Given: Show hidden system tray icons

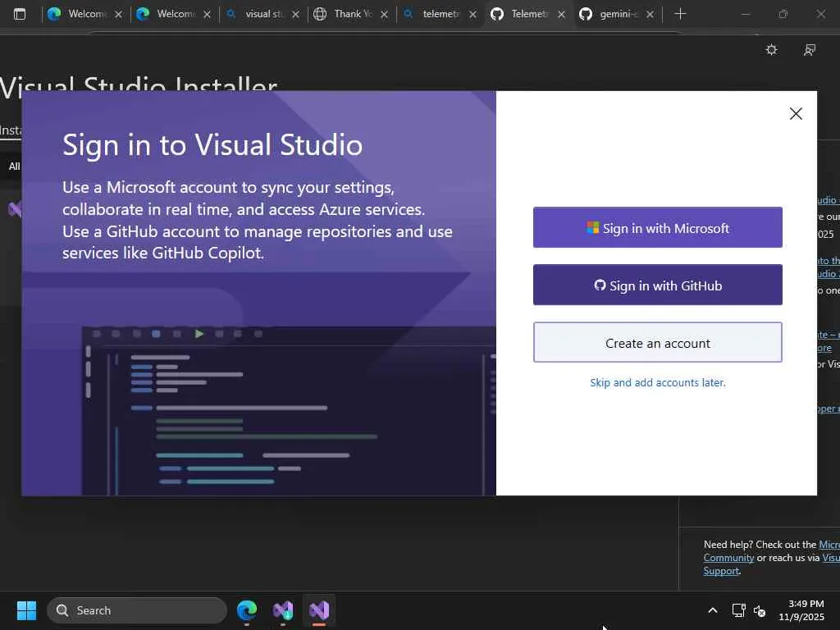Looking at the screenshot, I should point(713,610).
